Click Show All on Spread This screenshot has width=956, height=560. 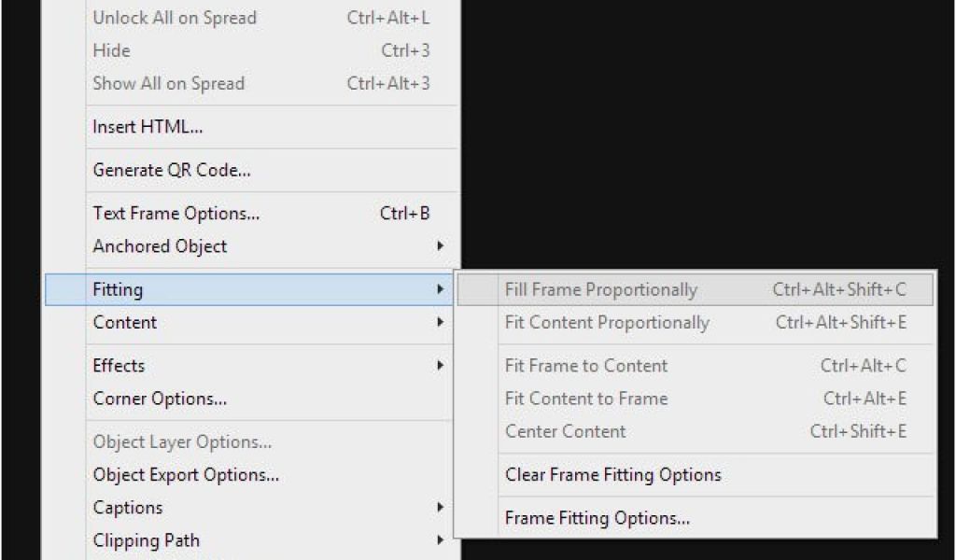point(168,83)
